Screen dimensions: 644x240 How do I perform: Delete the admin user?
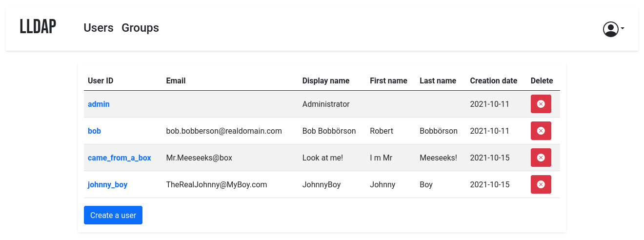pos(541,104)
